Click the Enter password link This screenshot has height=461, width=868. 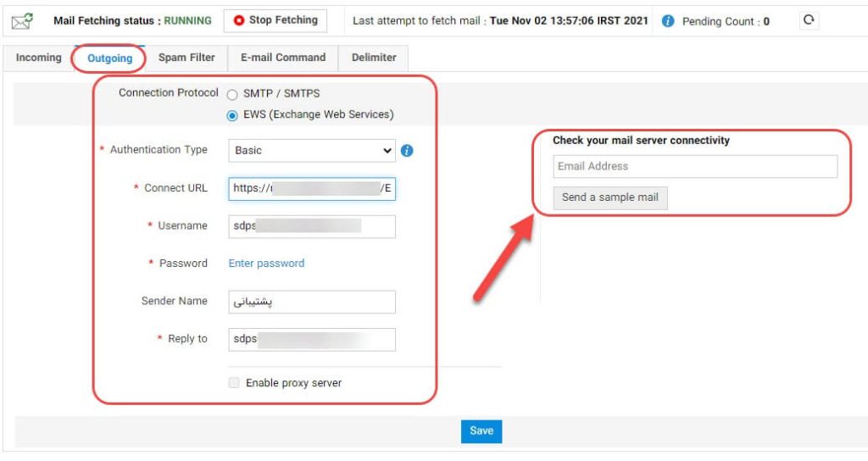point(266,264)
